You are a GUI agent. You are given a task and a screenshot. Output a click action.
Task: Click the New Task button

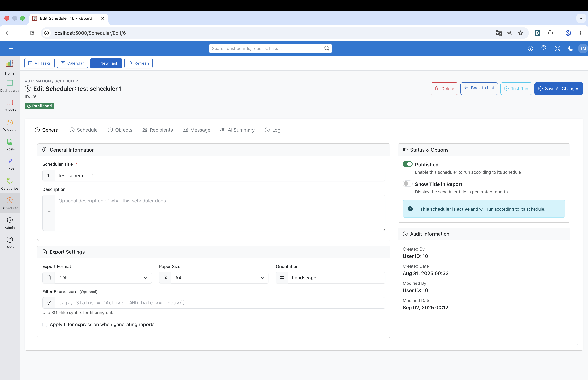click(106, 63)
